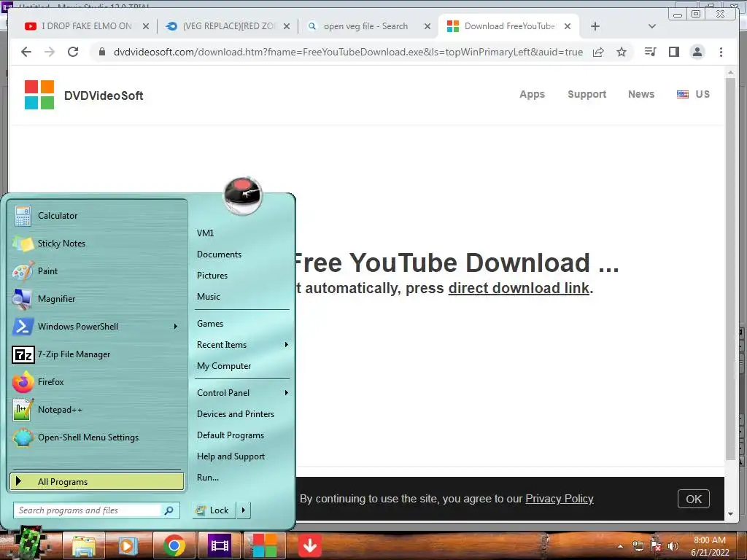This screenshot has width=747, height=560.
Task: Click the red download arrow taskbar icon
Action: click(309, 545)
